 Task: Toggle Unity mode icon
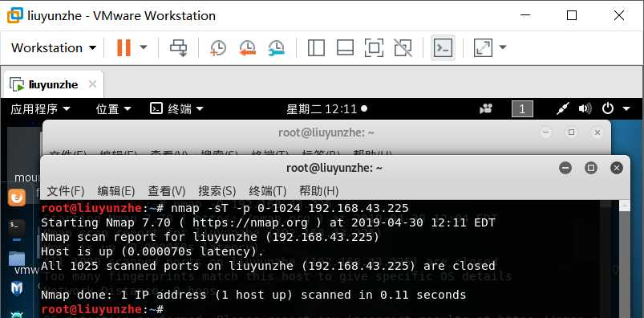point(403,47)
